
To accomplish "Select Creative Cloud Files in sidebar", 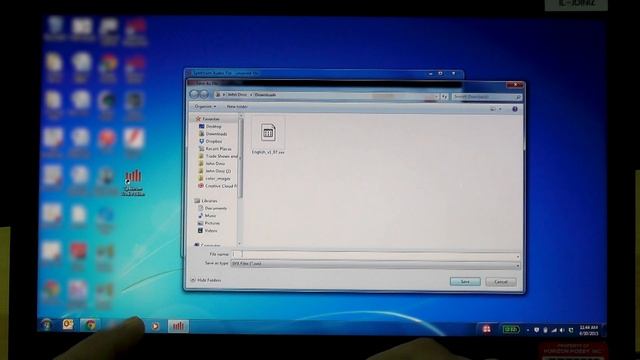I will tap(218, 186).
